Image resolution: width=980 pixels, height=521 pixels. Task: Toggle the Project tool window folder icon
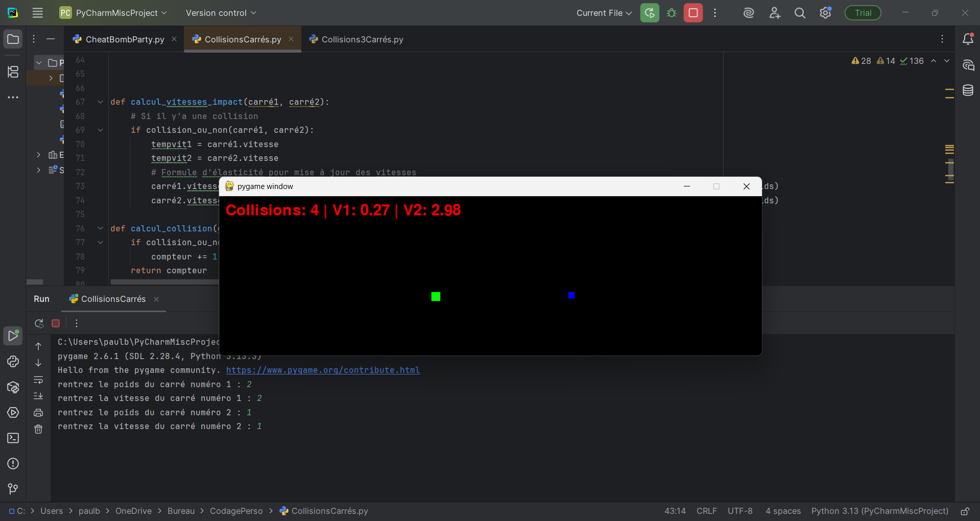(x=13, y=39)
